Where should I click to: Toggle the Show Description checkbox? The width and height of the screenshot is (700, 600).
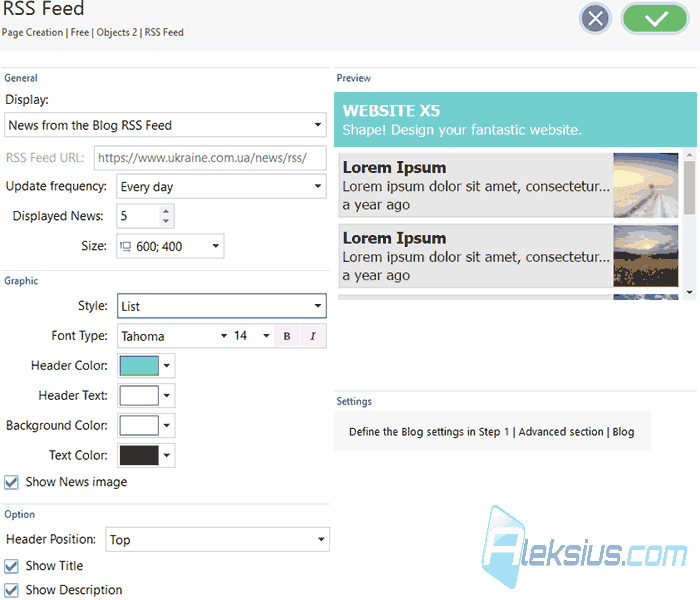click(12, 590)
